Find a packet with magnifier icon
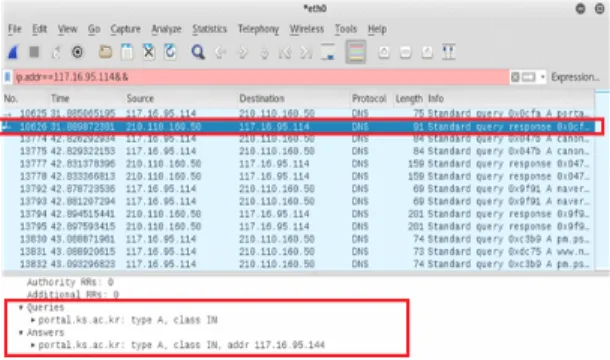Screen dimensions: 610x360 coord(198,52)
